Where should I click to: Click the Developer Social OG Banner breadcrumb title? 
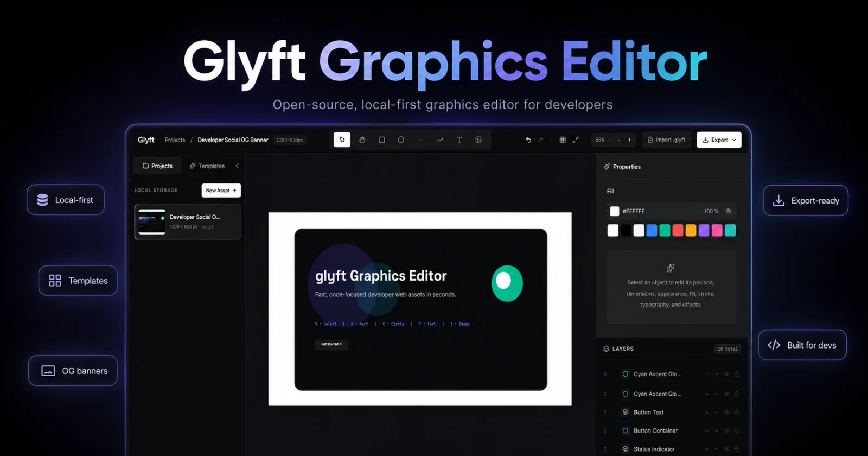point(233,140)
